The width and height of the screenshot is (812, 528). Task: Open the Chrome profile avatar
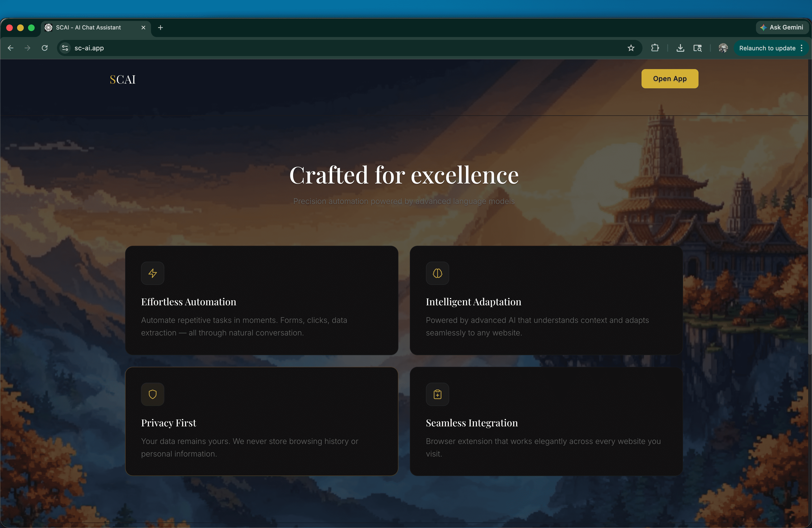tap(723, 48)
